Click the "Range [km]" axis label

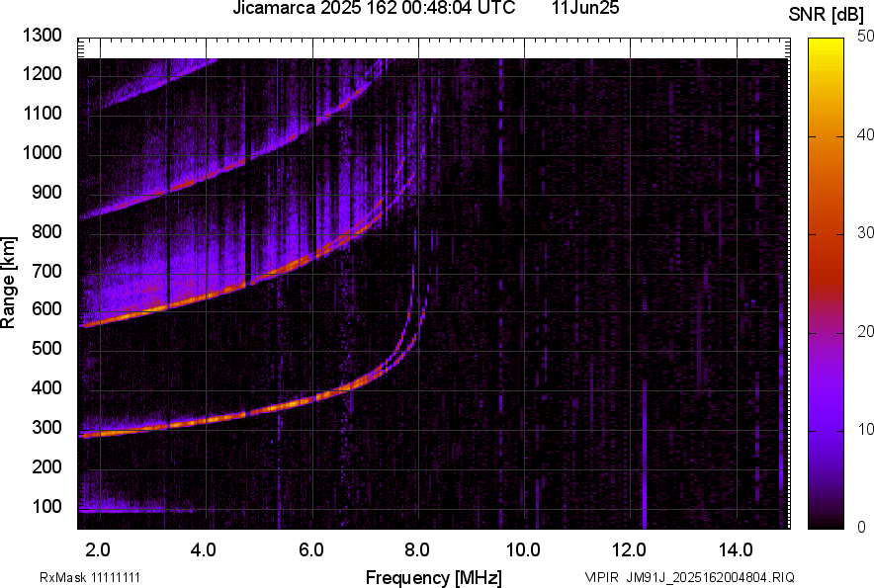click(8, 283)
